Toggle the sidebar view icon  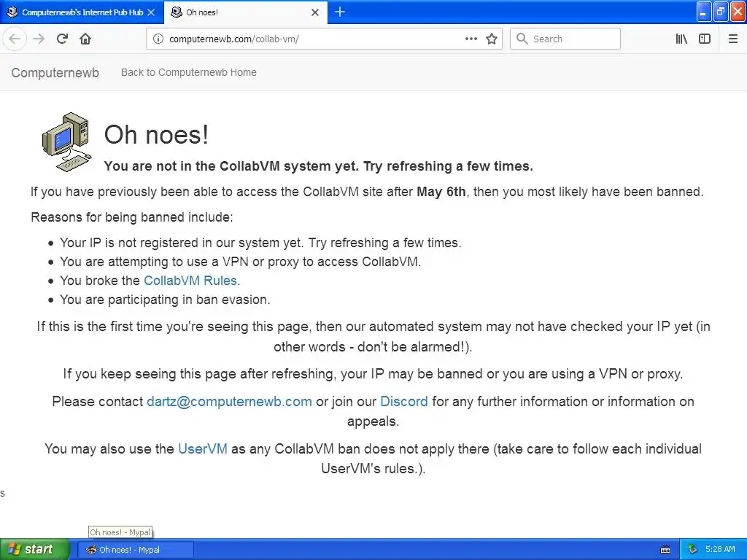coord(705,39)
